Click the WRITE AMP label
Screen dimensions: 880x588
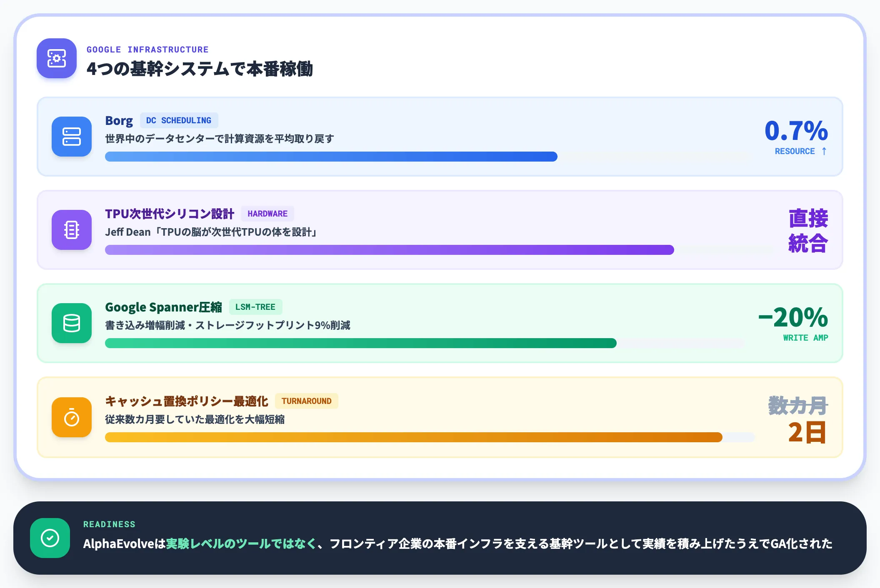[x=805, y=338]
